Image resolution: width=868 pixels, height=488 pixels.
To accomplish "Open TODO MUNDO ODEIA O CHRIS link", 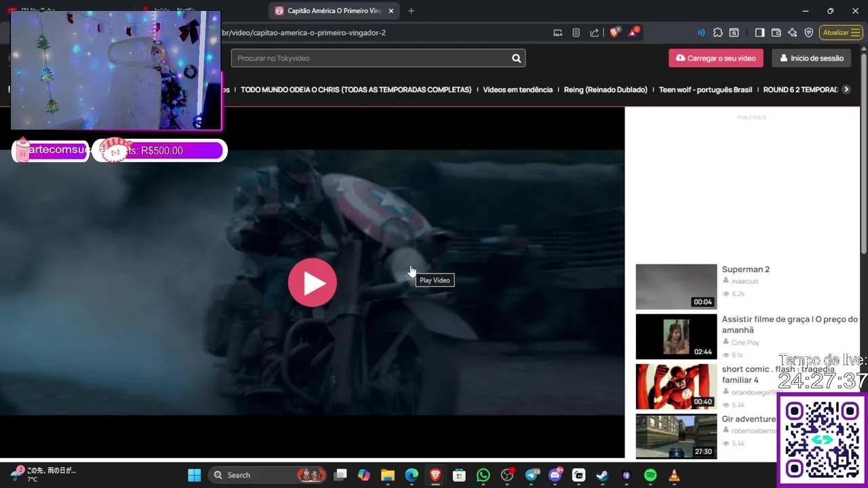I will tap(356, 89).
